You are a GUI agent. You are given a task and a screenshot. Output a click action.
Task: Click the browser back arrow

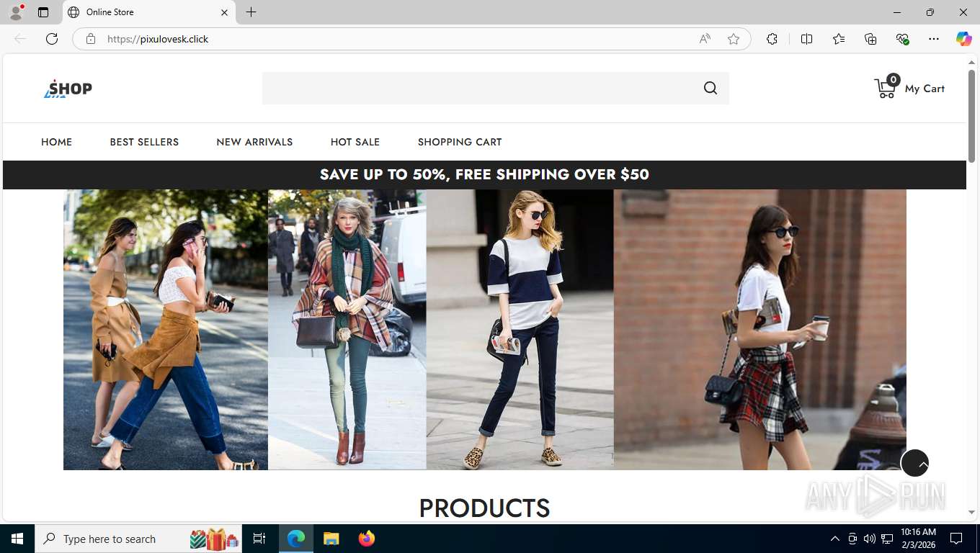[20, 39]
